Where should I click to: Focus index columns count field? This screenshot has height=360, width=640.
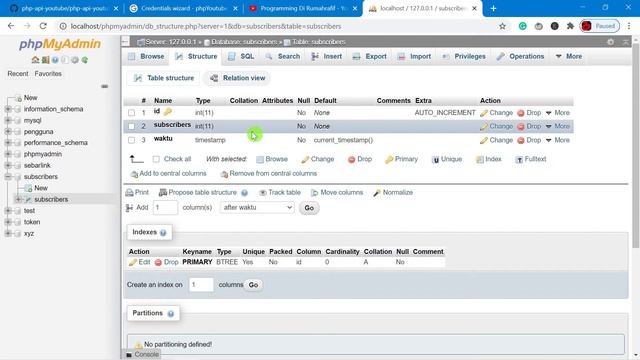(x=201, y=284)
